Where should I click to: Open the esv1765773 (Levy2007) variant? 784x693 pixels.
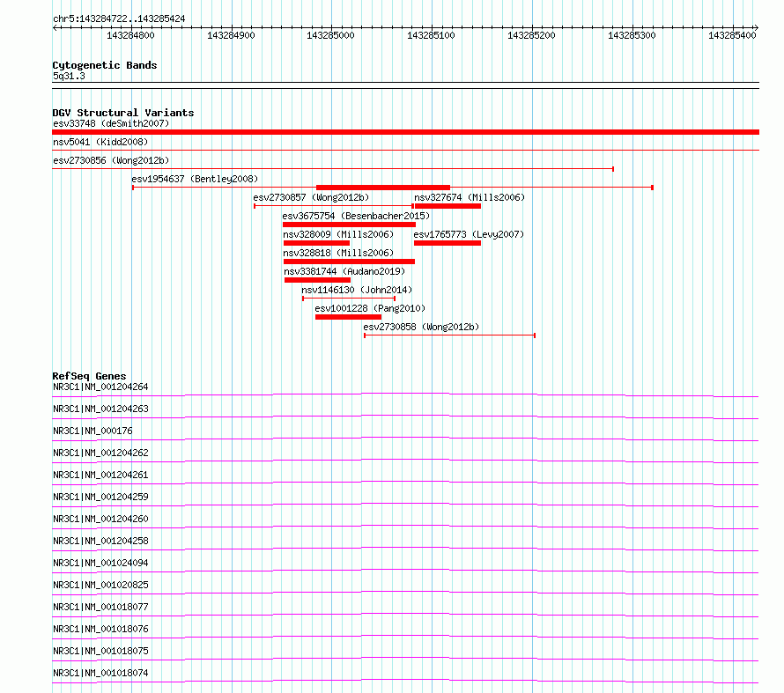[x=469, y=234]
